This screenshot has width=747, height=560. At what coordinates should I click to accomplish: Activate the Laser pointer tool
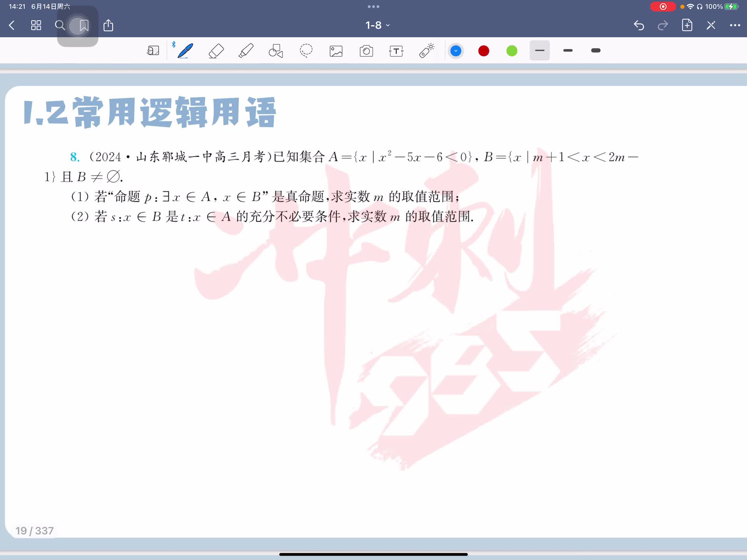426,51
